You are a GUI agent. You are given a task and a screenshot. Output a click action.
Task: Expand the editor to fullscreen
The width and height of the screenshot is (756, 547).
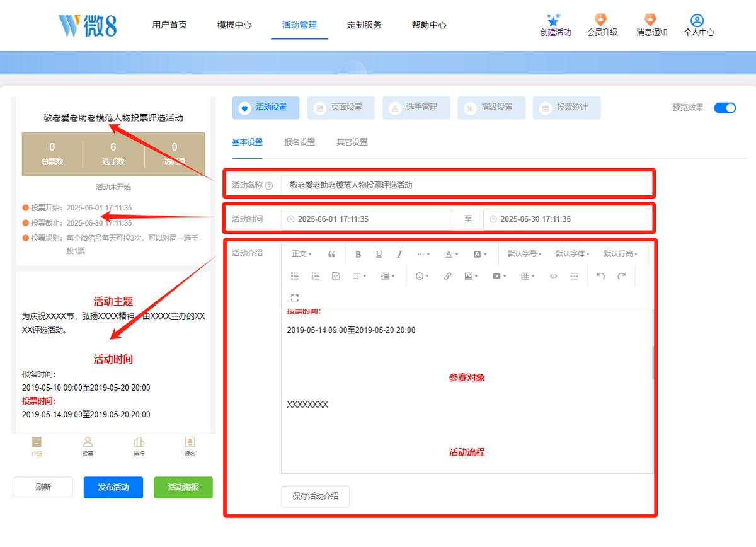tap(295, 297)
